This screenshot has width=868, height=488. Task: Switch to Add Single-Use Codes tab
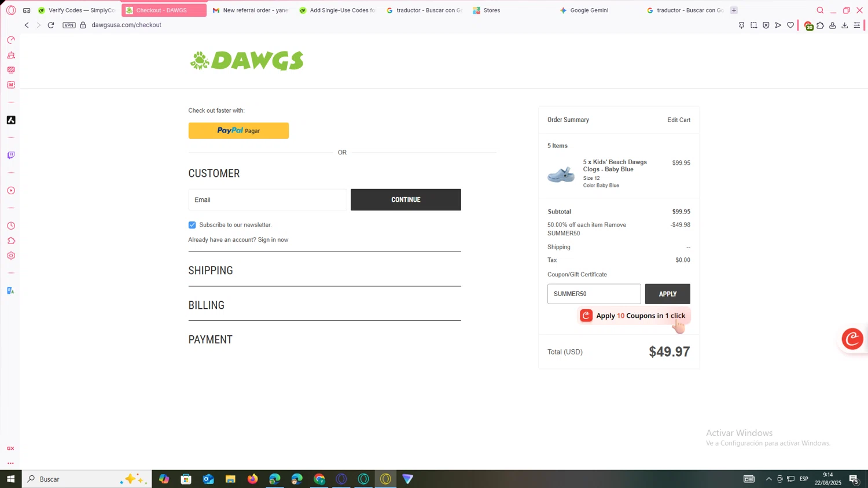tap(337, 10)
